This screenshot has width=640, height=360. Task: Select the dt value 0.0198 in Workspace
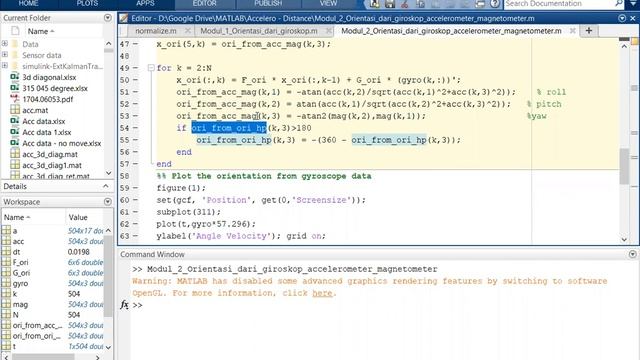pyautogui.click(x=78, y=252)
